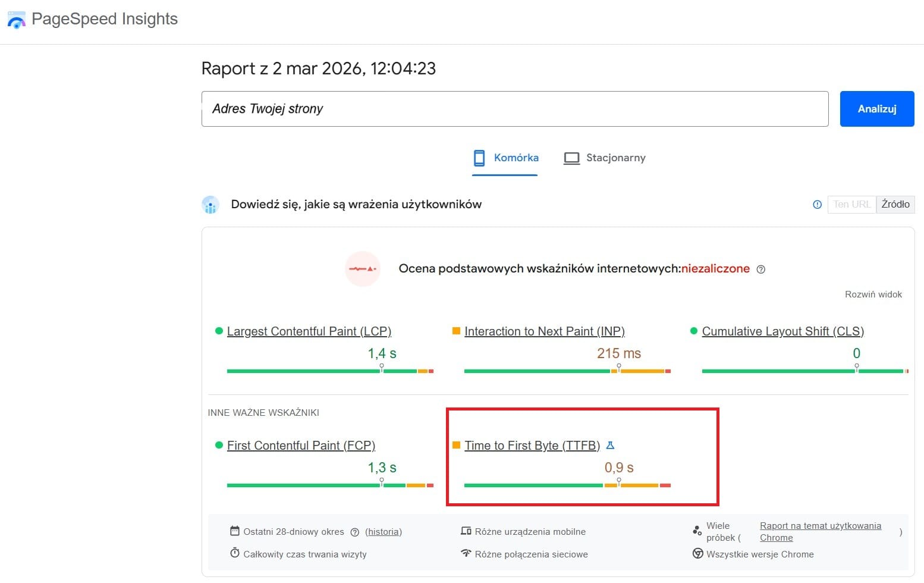Viewport: 924px width, 583px height.
Task: Click the help icon after 28-dniowy okres
Action: pyautogui.click(x=355, y=532)
